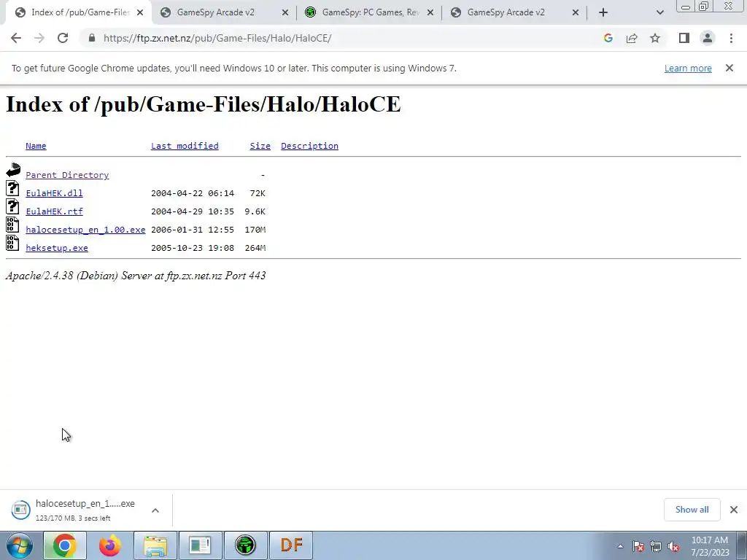Close the GameSpy: PC Games tab

pyautogui.click(x=430, y=12)
